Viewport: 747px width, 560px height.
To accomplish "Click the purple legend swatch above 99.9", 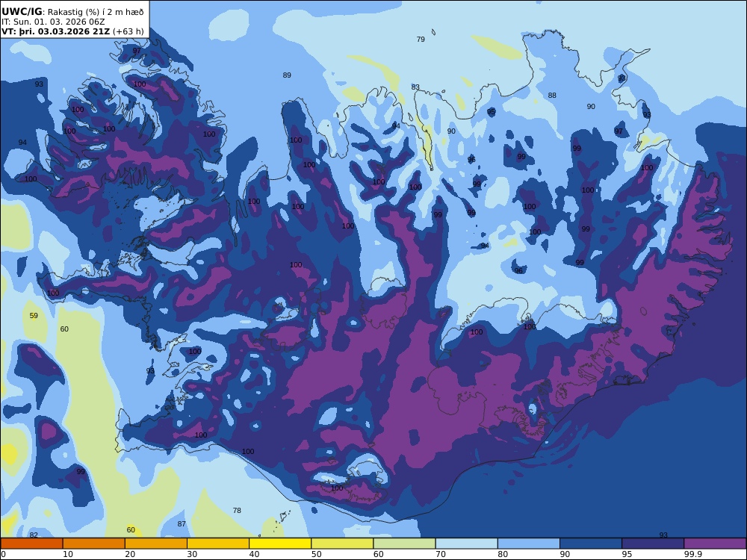I will (716, 544).
